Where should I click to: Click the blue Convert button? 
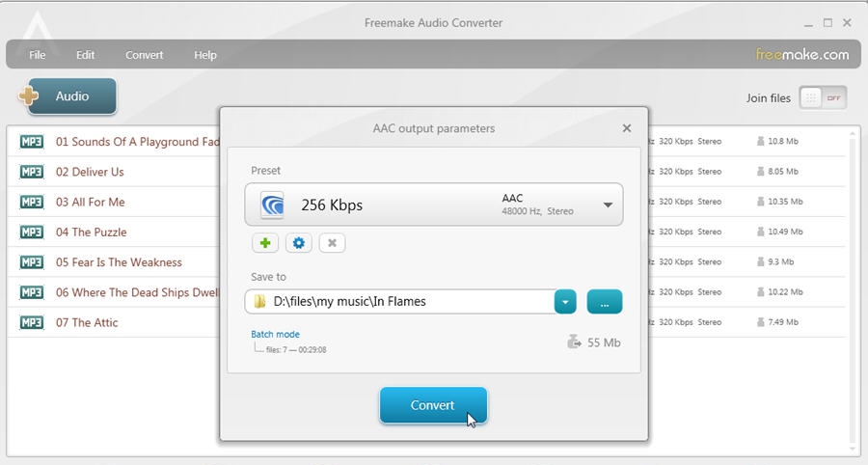click(433, 405)
